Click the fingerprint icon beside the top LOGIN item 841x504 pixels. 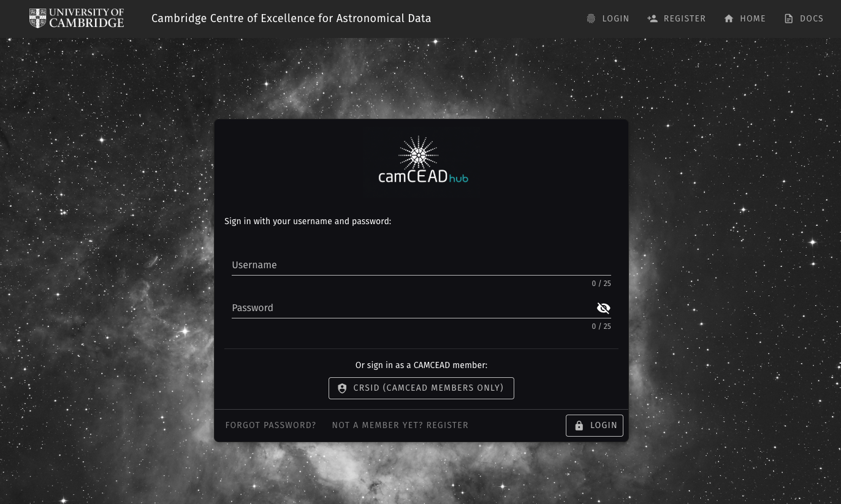(x=591, y=19)
